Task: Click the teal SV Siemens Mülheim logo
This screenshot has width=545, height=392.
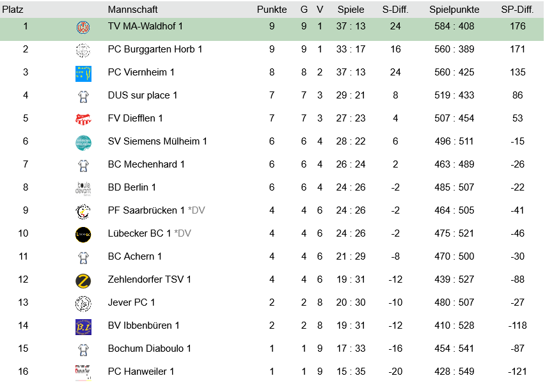Action: [83, 143]
